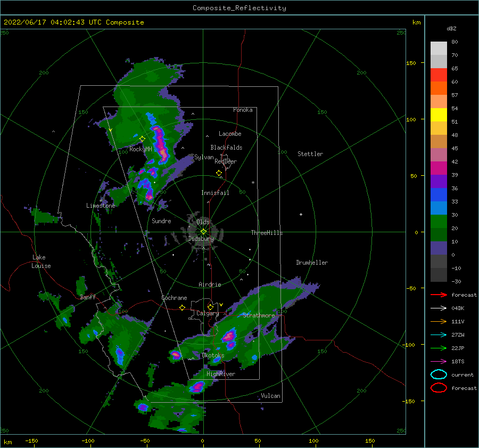479x448 pixels.
Task: Click the storm cell south of HighRiver
Action: coord(197,387)
